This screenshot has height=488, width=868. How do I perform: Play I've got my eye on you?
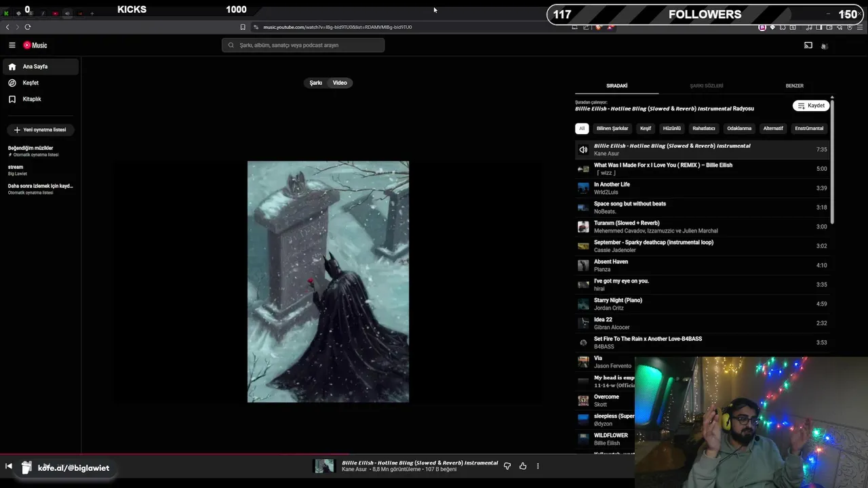tap(702, 285)
